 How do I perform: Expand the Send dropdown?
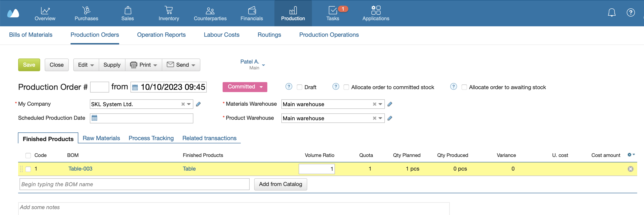181,65
